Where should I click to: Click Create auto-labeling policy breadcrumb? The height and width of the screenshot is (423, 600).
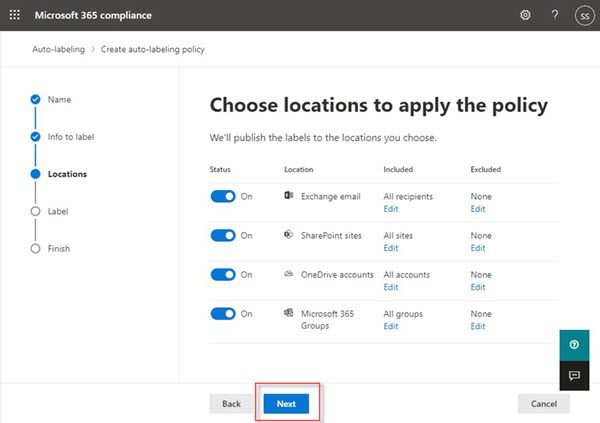tap(153, 49)
